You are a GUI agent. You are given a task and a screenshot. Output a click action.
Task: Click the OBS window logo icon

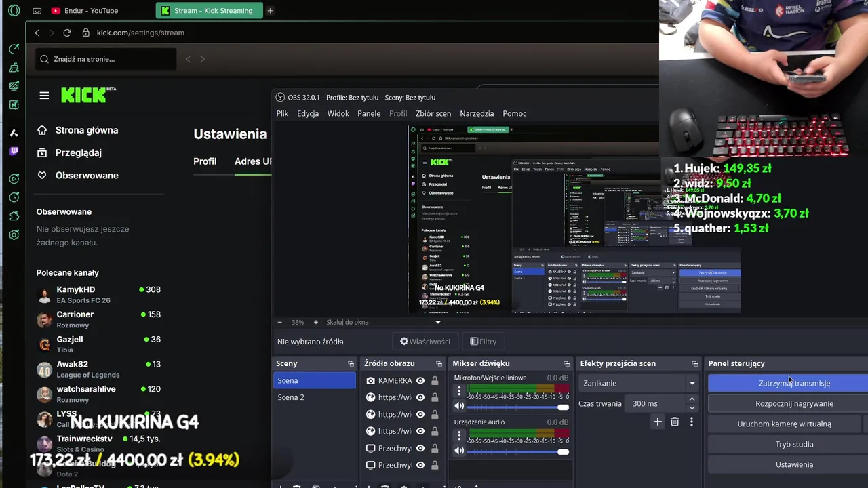click(280, 98)
